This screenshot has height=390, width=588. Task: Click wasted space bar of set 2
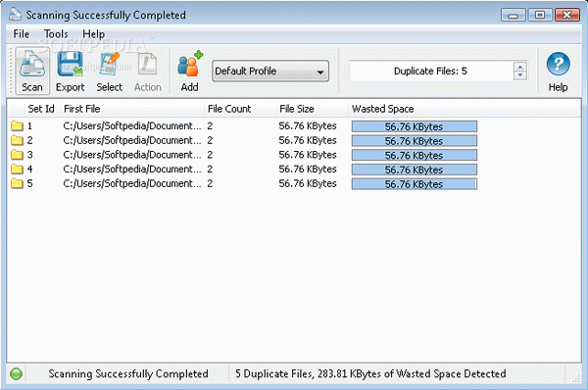415,141
